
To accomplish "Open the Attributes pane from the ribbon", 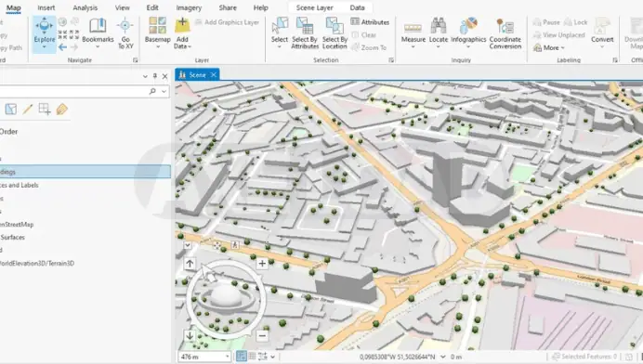I will (x=370, y=22).
